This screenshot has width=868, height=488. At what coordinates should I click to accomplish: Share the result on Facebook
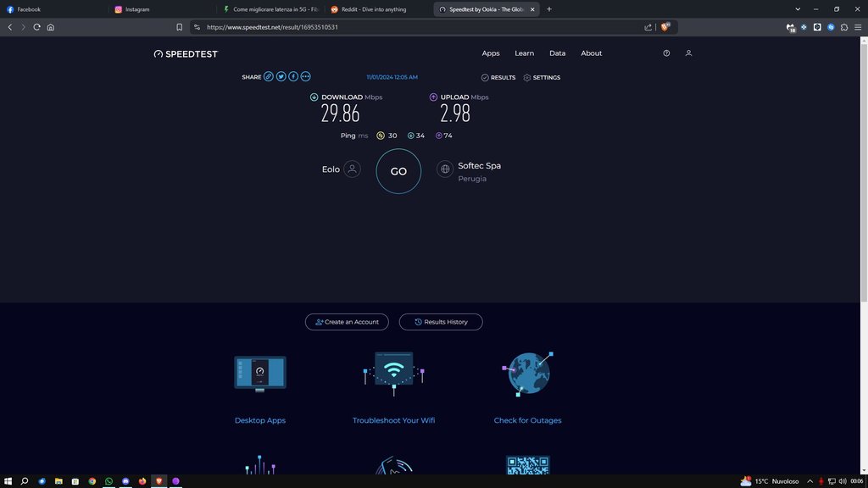[293, 77]
